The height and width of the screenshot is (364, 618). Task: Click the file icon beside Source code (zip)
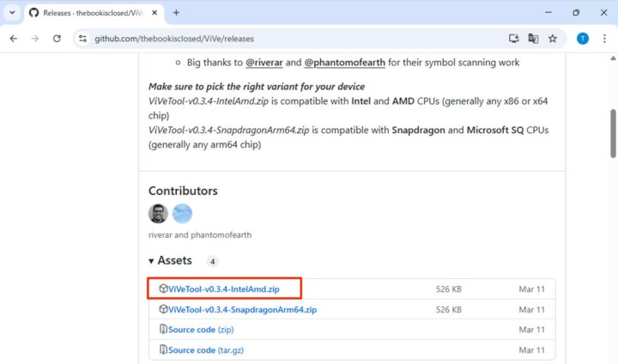(x=163, y=330)
